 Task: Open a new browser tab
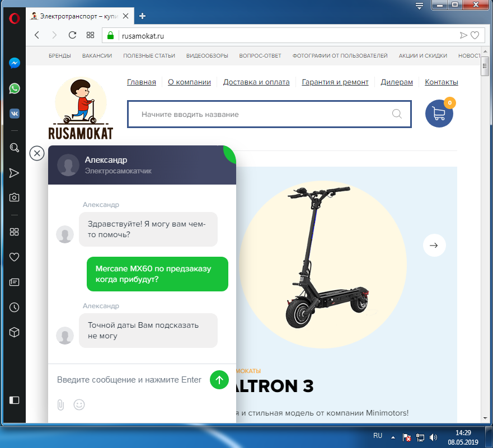pos(143,16)
